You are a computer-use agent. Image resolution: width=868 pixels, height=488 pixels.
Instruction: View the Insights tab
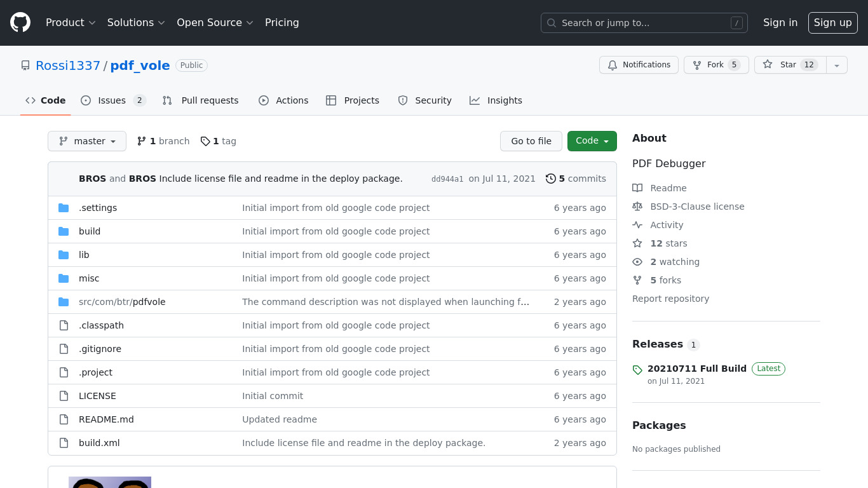tap(496, 100)
